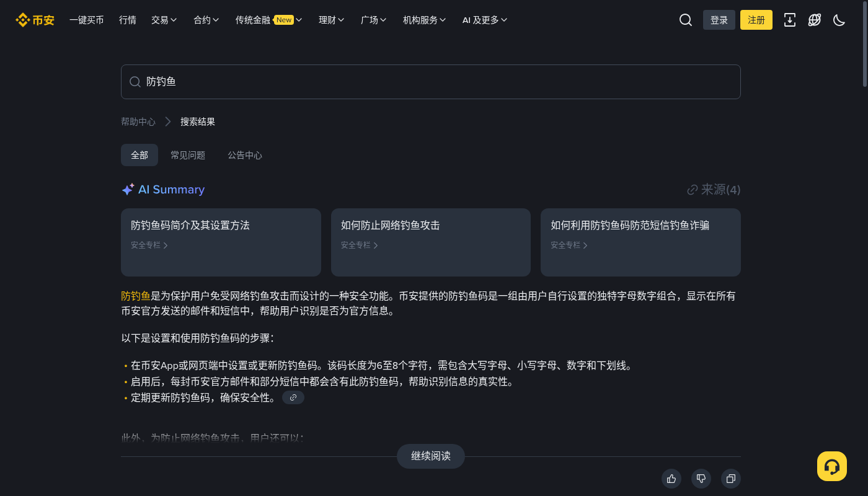Expand the 广场 dropdown menu
Screen dimensions: 868x496
(374, 20)
